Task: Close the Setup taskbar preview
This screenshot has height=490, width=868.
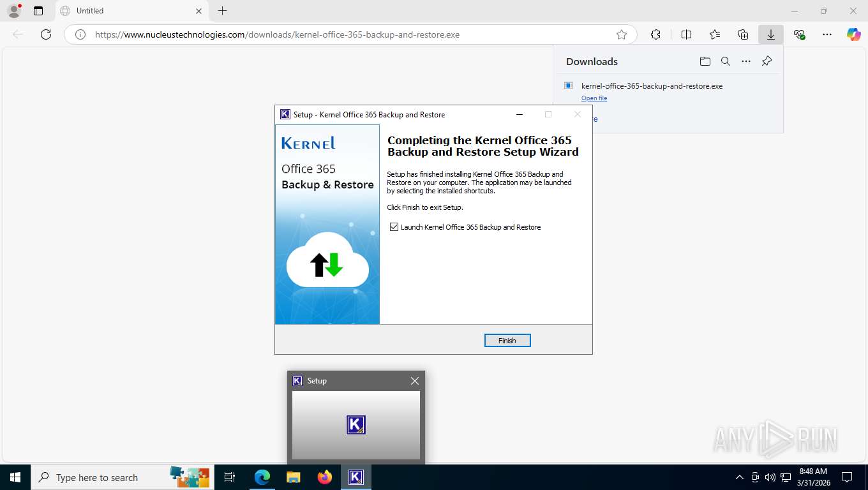Action: tap(415, 381)
